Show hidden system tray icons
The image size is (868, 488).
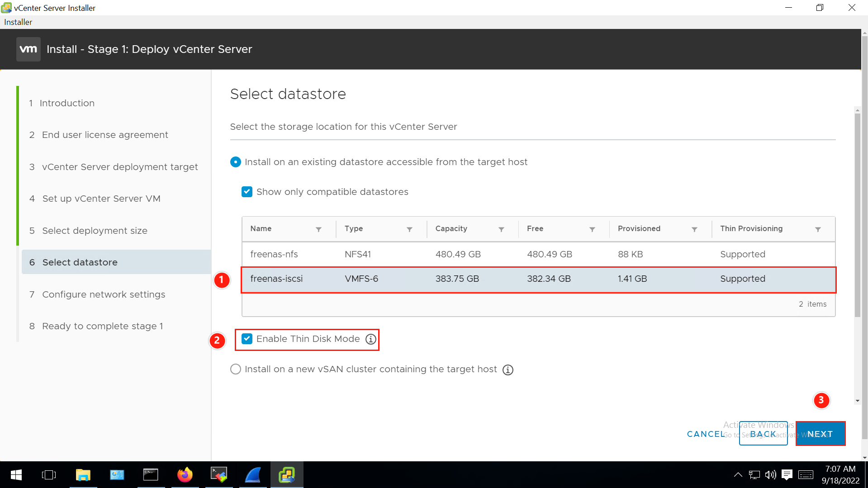[738, 475]
